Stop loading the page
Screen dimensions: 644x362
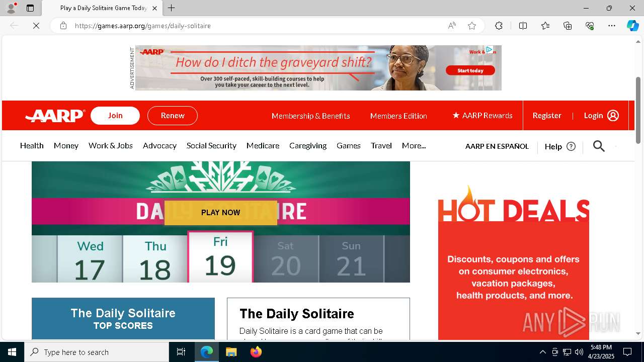pyautogui.click(x=36, y=26)
